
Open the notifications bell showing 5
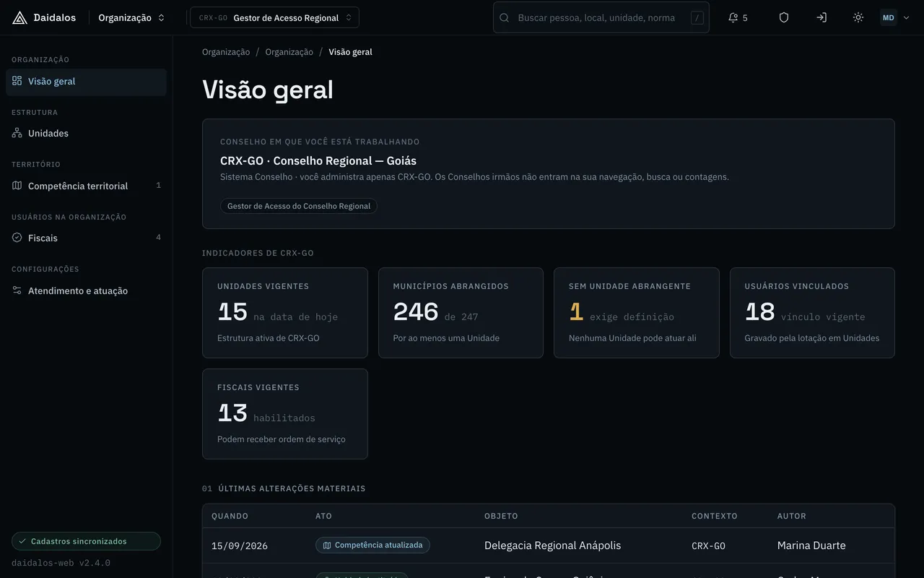coord(738,17)
